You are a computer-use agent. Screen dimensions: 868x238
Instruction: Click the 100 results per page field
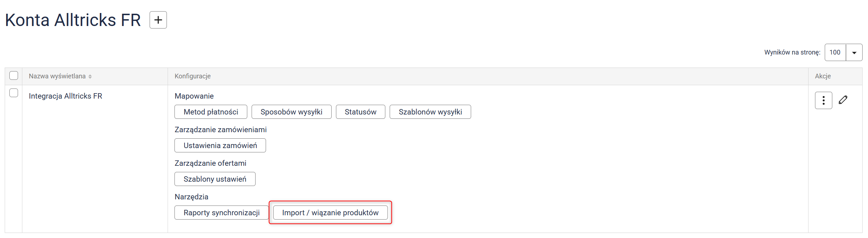click(835, 53)
